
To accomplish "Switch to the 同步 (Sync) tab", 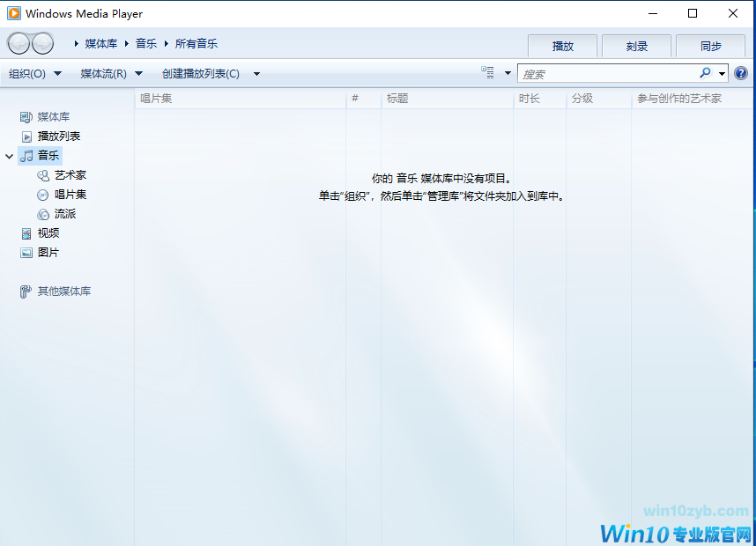I will [x=710, y=45].
